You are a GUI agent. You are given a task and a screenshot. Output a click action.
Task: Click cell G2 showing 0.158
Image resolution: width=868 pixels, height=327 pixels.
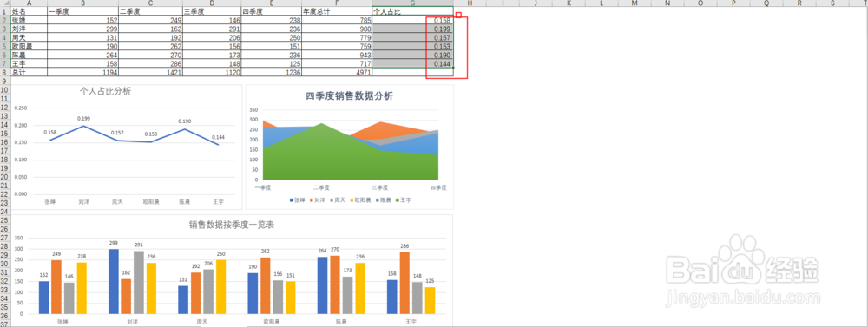point(413,20)
